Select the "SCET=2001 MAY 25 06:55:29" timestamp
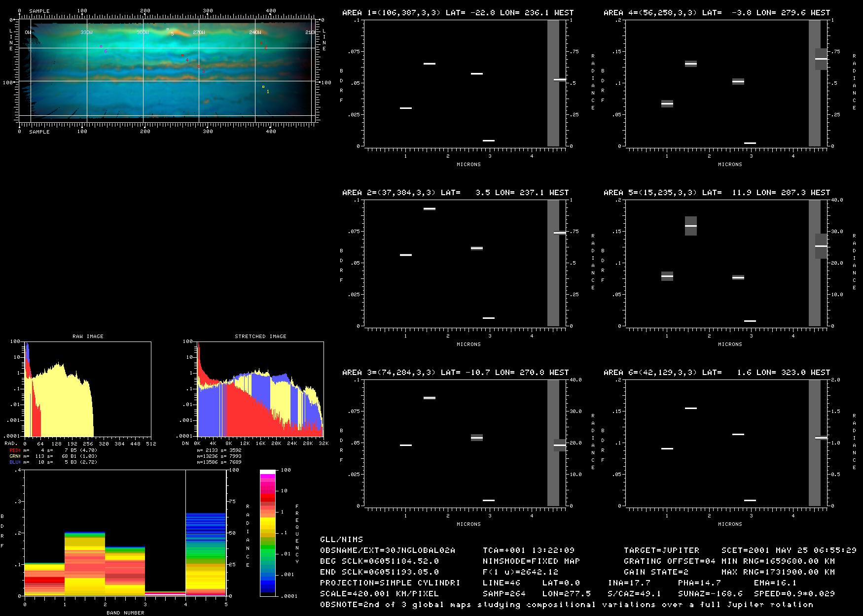 789,550
